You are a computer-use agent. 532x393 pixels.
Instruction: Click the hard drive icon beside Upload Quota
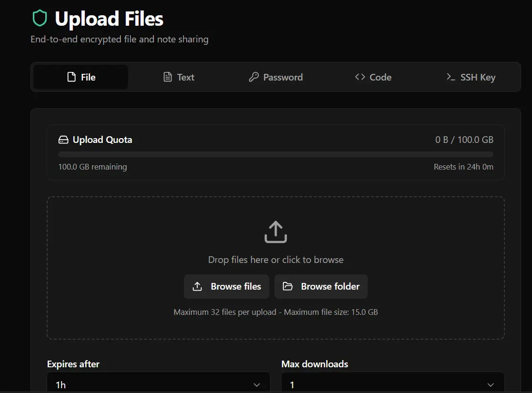point(63,140)
